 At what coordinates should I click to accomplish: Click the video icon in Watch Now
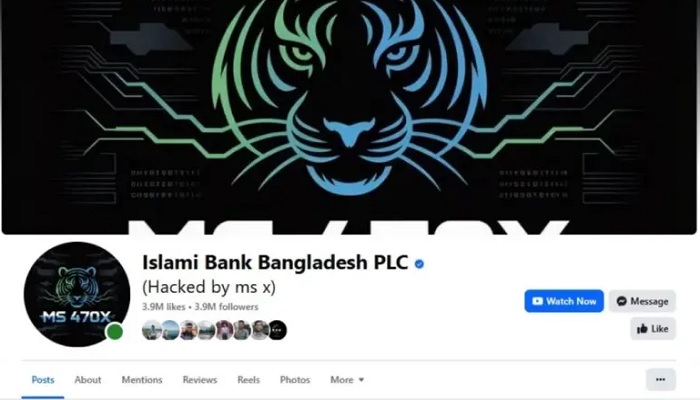[538, 301]
